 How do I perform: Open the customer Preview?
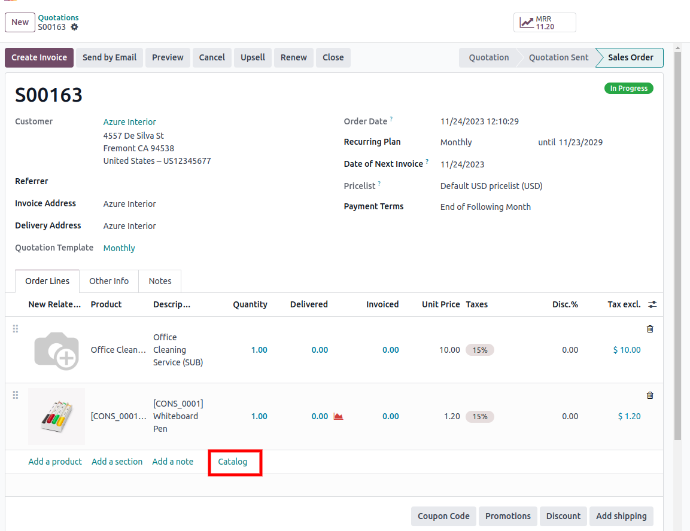coord(168,58)
